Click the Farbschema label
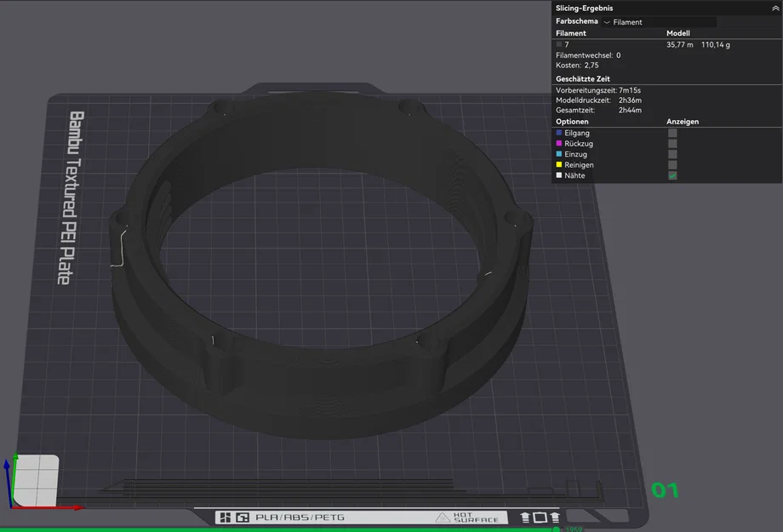The height and width of the screenshot is (532, 783). click(x=577, y=21)
